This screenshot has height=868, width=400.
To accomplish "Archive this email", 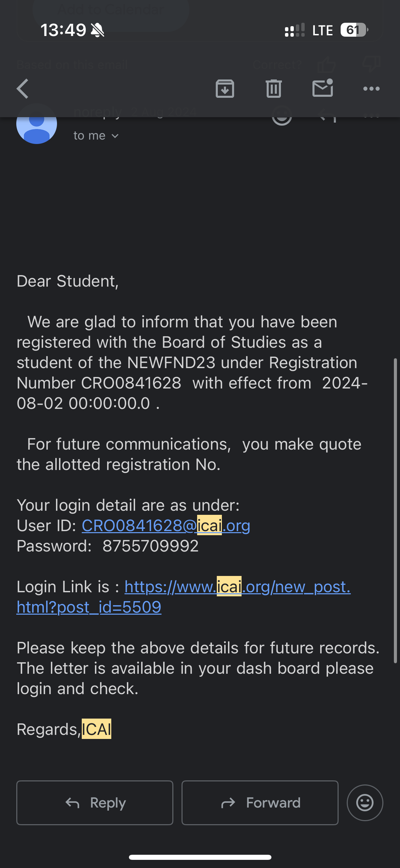I will coord(225,89).
